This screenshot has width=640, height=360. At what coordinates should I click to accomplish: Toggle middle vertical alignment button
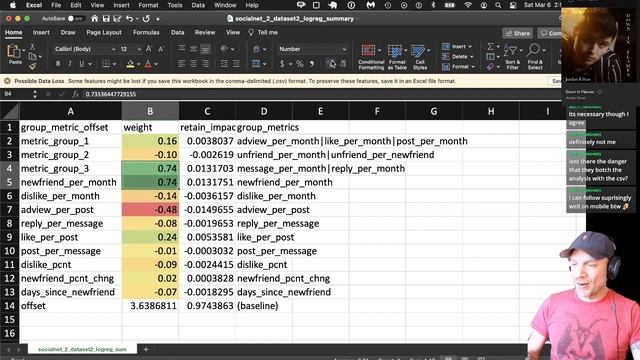(193, 49)
